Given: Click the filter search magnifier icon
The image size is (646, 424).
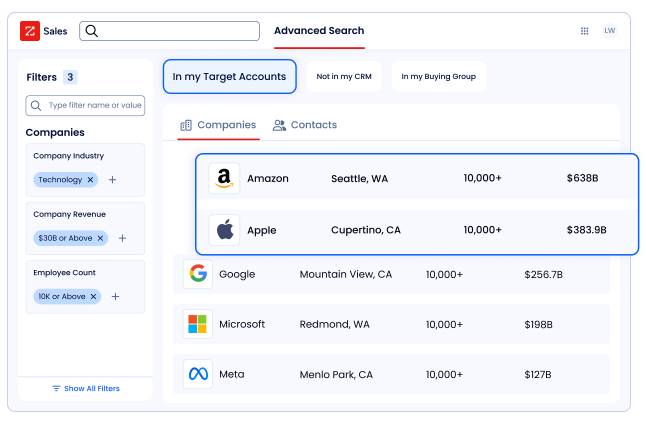Looking at the screenshot, I should coord(36,105).
